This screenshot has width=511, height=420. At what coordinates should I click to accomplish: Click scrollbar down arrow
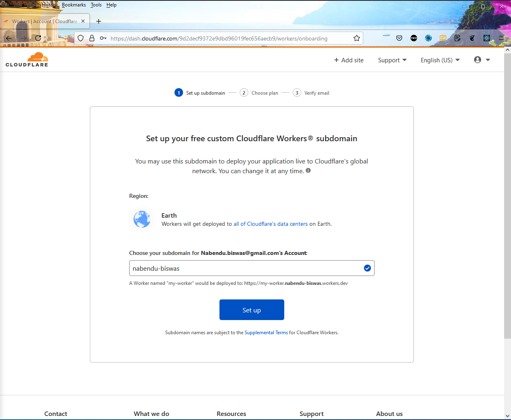(x=507, y=416)
